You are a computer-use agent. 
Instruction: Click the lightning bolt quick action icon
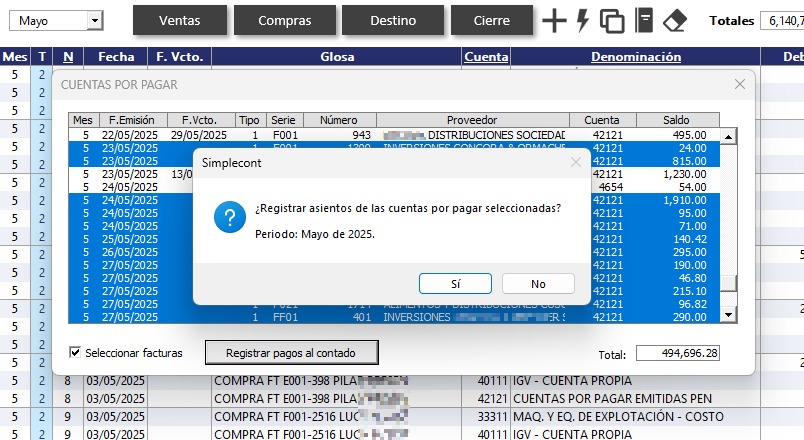pos(582,21)
